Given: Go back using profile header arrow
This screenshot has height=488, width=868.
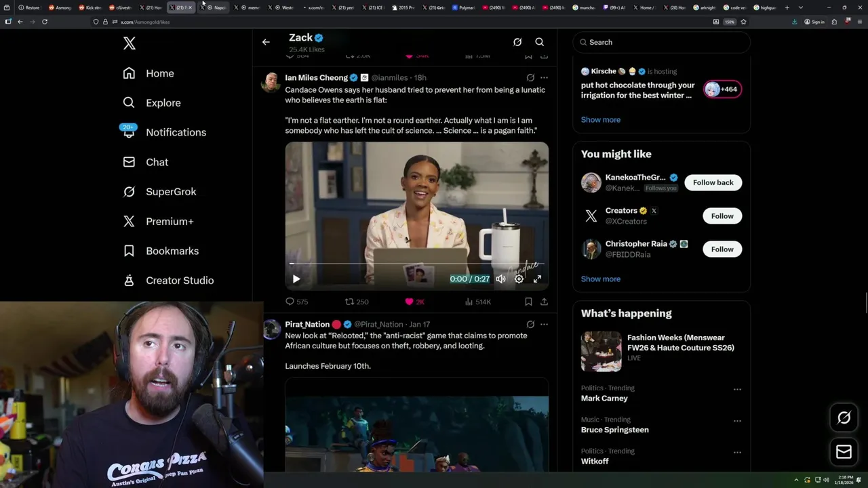Looking at the screenshot, I should 266,42.
